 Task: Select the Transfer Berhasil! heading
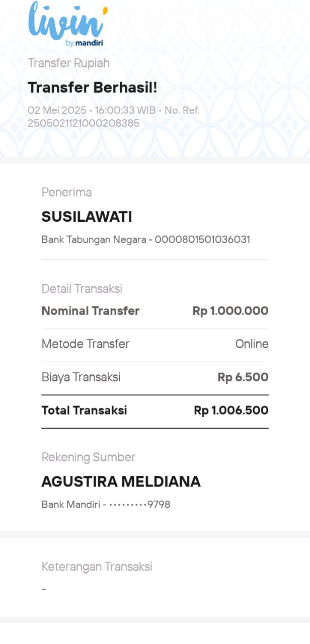coord(93,88)
